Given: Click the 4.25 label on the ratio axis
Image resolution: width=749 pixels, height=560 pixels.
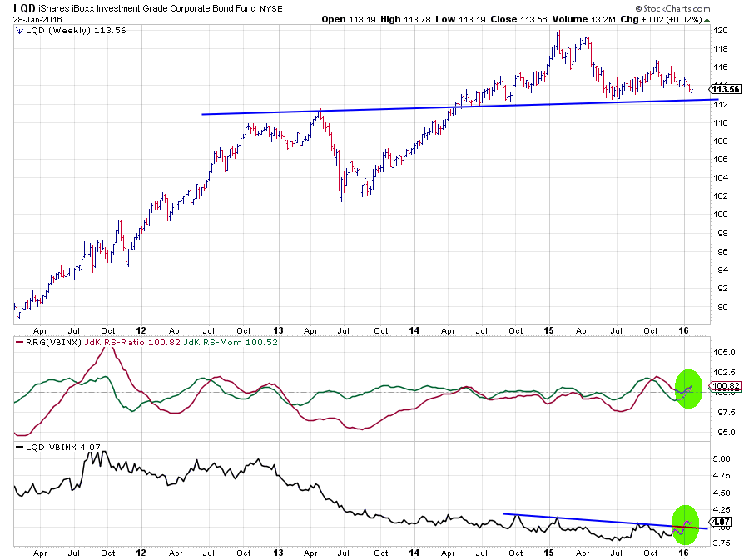Looking at the screenshot, I should pos(722,510).
